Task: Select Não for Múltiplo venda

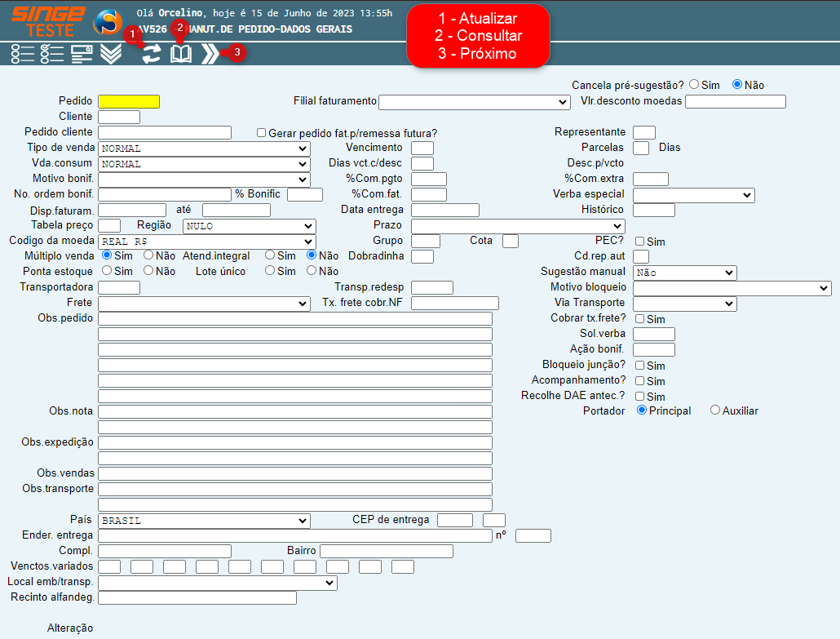Action: coord(148,255)
